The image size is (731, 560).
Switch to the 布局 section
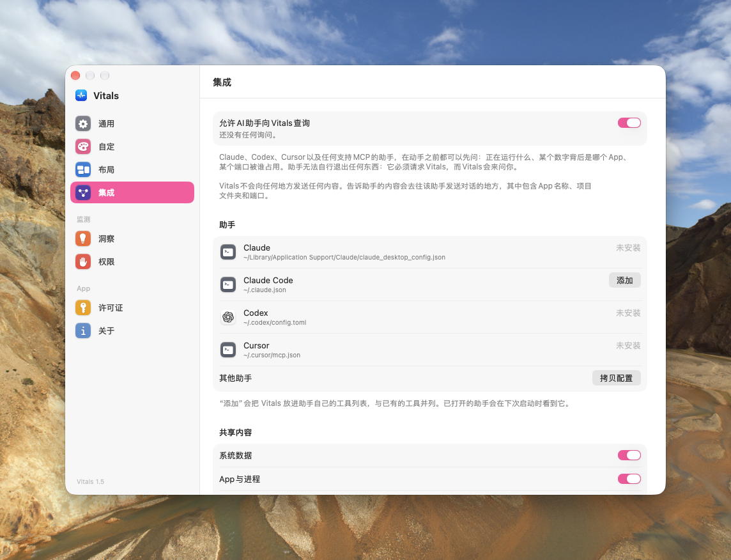click(132, 169)
